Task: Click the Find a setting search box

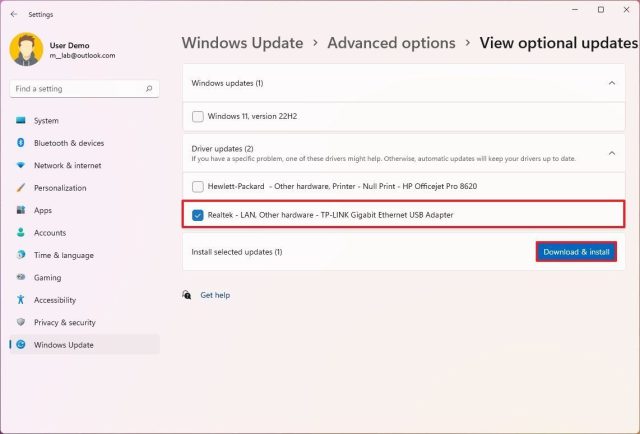Action: (84, 89)
